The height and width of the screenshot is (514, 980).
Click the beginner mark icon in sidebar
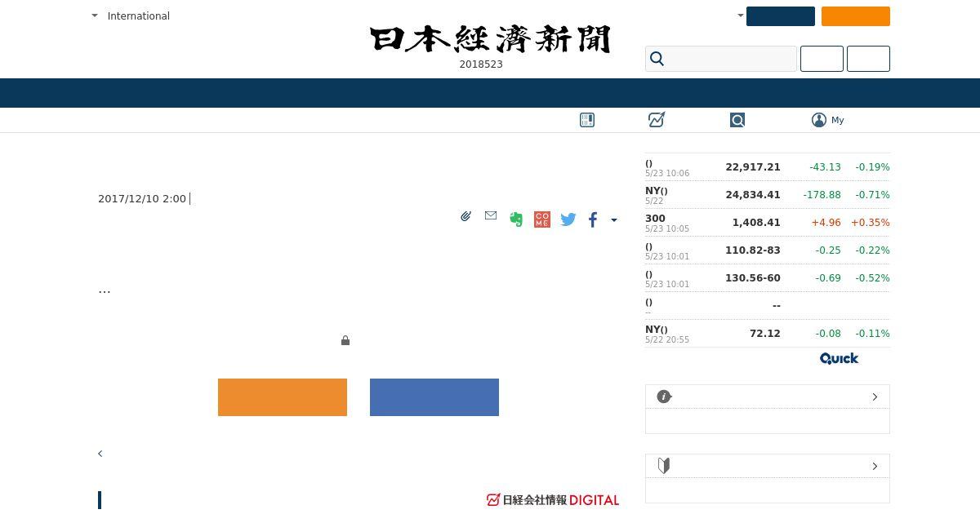point(664,466)
